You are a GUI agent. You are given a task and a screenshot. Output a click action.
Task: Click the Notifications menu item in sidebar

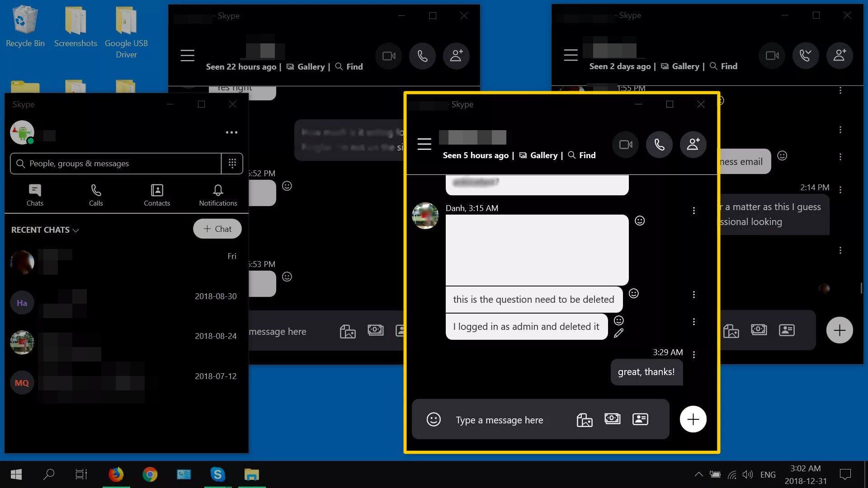tap(217, 194)
